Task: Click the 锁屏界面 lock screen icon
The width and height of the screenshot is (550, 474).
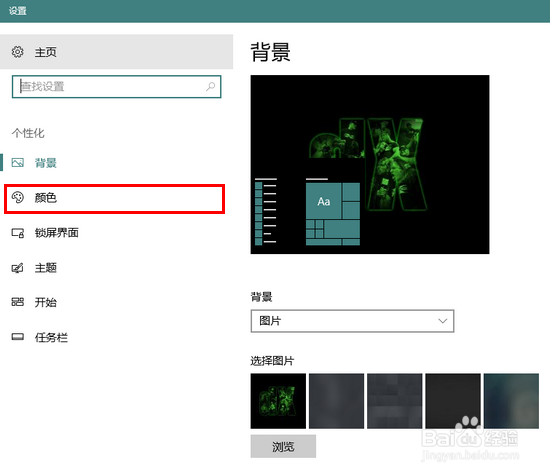Action: tap(18, 233)
